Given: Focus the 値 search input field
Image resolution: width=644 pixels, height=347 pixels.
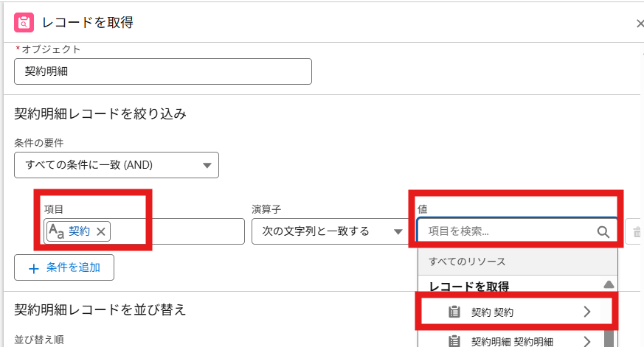Looking at the screenshot, I should [x=509, y=231].
